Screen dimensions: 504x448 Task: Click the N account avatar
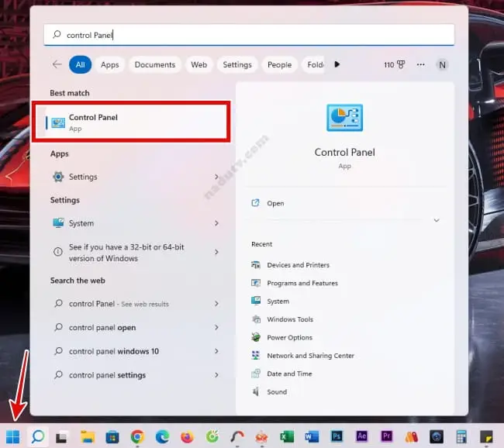442,65
